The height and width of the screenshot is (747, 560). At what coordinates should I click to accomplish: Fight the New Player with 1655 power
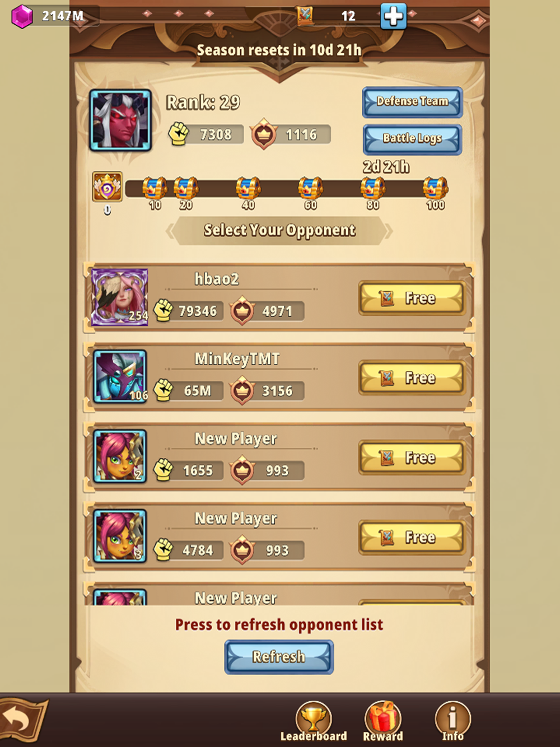[412, 457]
